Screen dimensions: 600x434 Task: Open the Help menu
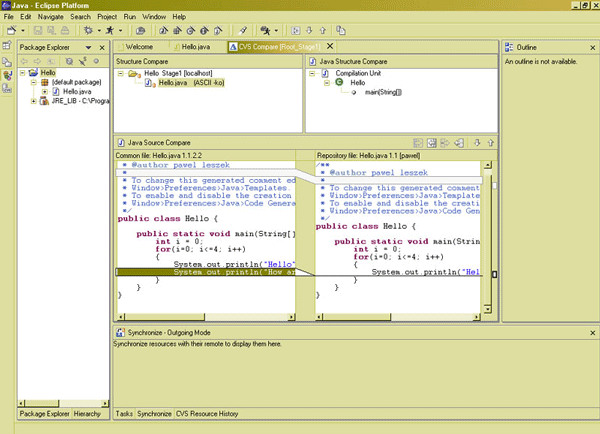click(179, 17)
